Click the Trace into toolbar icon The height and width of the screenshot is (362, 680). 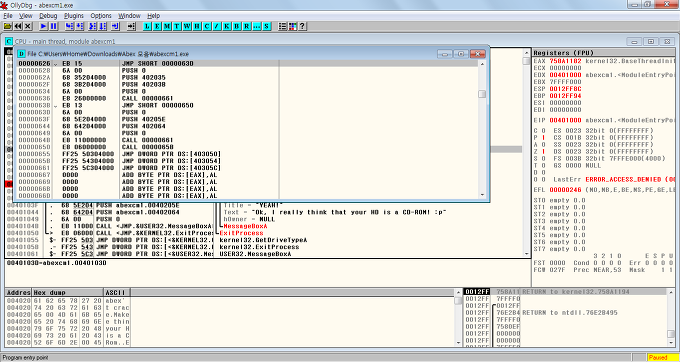[92, 26]
